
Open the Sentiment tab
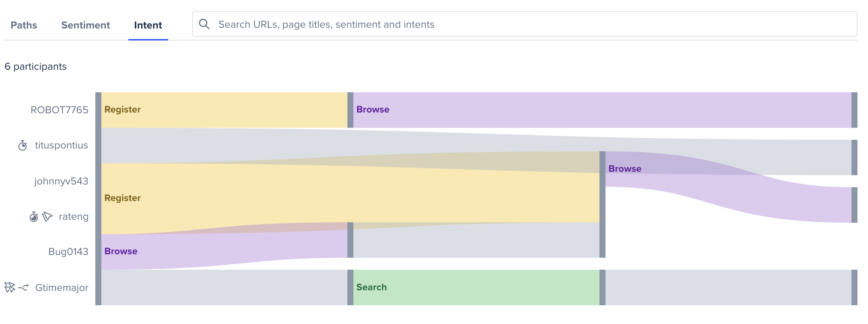coord(86,25)
